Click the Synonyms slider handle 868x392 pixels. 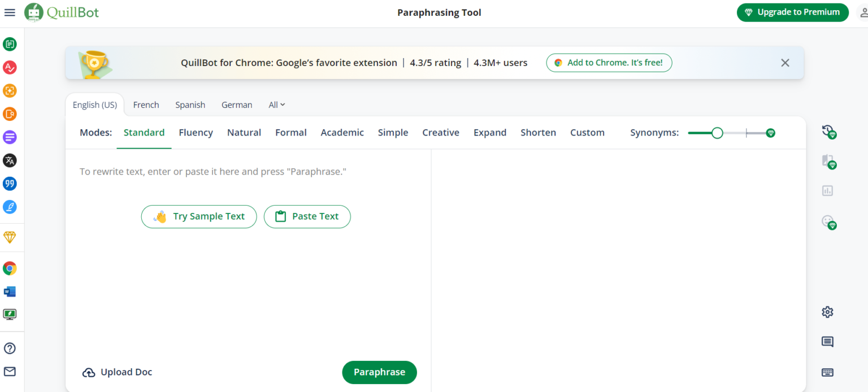click(717, 133)
